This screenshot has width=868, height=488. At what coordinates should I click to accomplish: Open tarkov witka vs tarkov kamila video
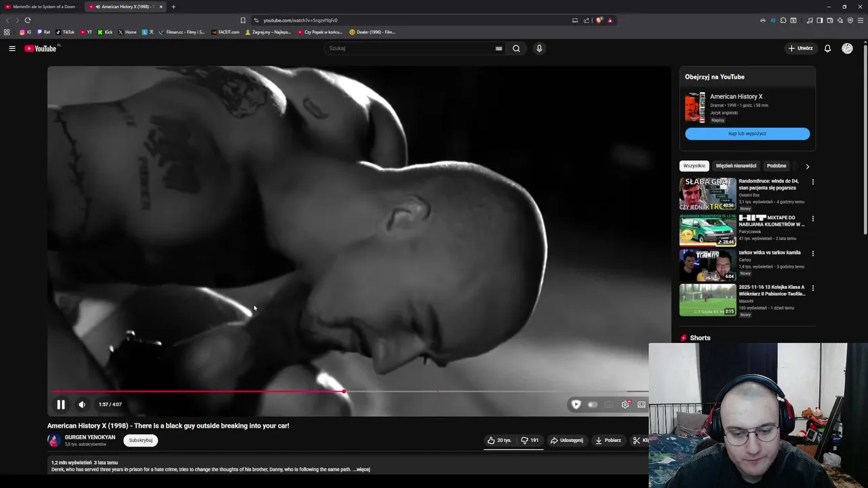770,253
